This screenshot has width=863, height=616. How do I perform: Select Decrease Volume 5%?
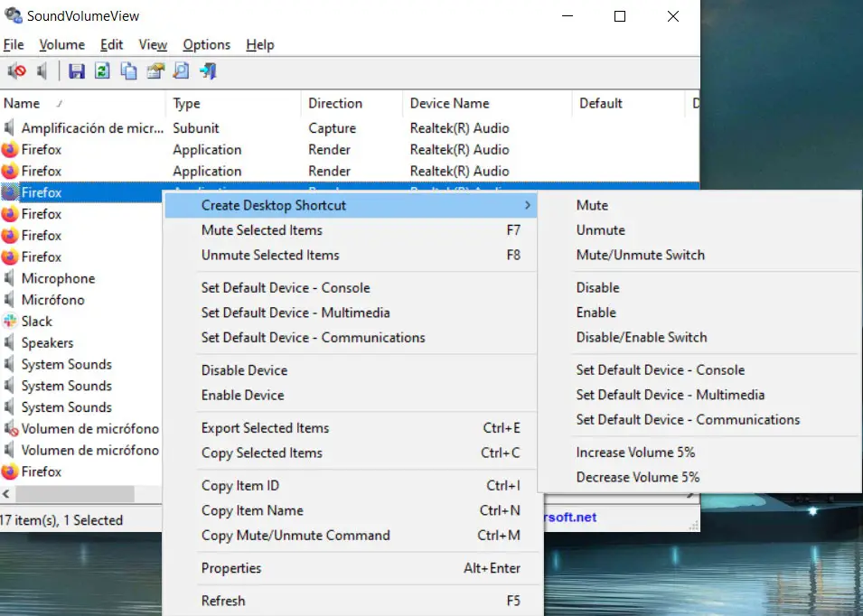pos(699,478)
